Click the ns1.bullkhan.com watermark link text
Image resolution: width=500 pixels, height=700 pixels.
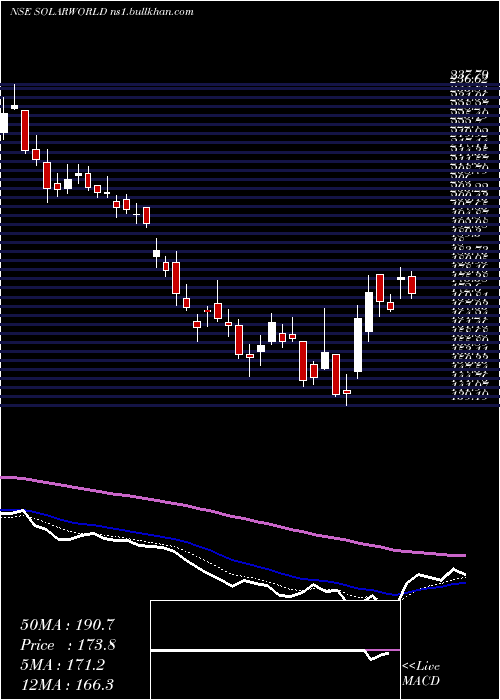(152, 12)
